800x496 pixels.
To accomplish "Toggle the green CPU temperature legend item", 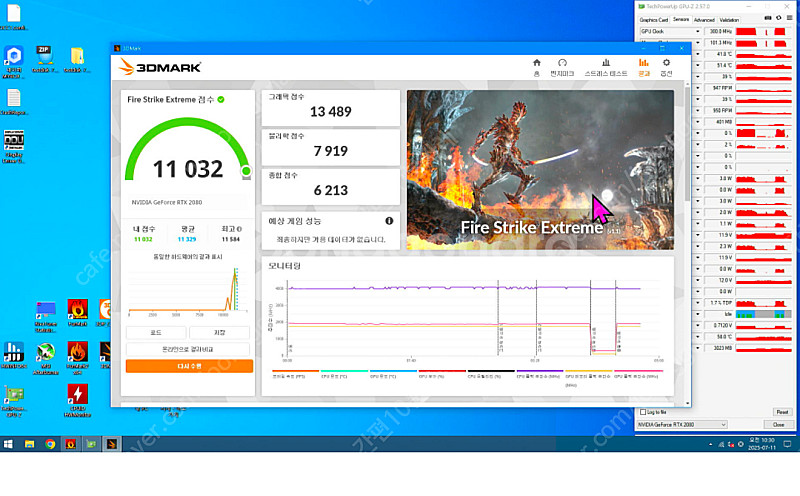I will [344, 374].
